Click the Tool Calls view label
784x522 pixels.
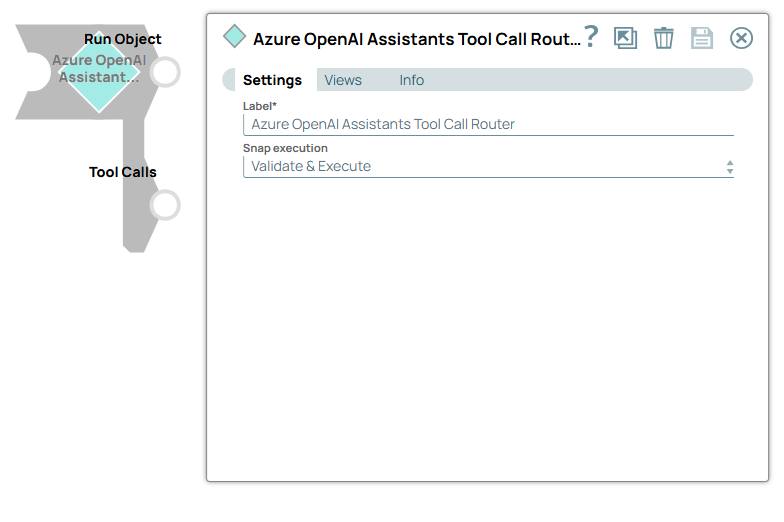[x=122, y=172]
